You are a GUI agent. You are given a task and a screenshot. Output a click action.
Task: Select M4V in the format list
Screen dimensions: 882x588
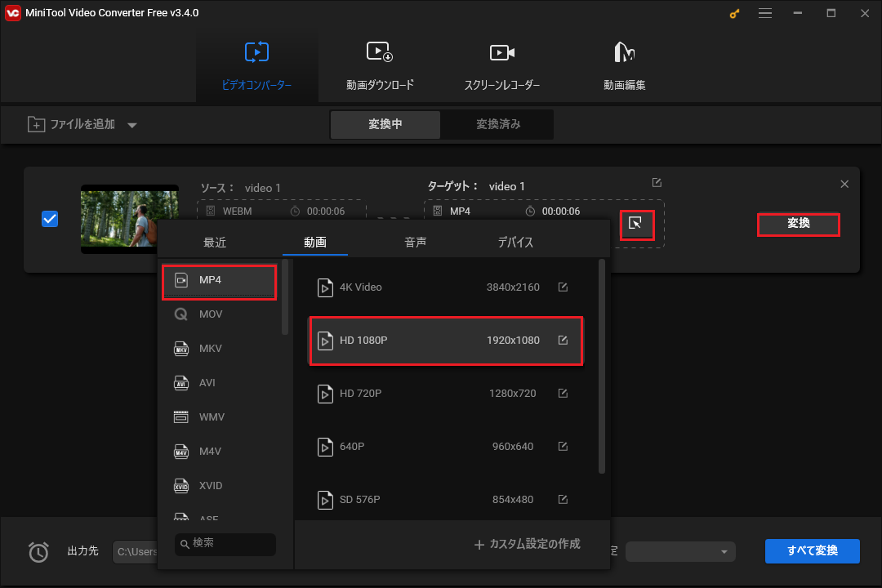click(x=220, y=452)
